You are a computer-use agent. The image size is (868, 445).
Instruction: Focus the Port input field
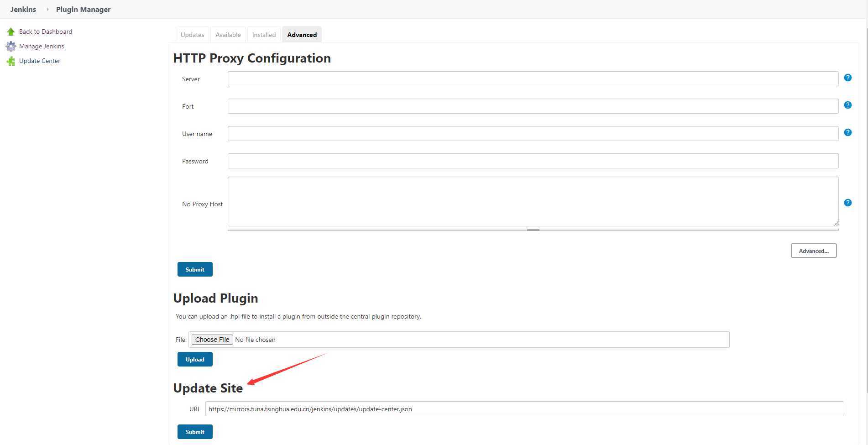pos(533,106)
